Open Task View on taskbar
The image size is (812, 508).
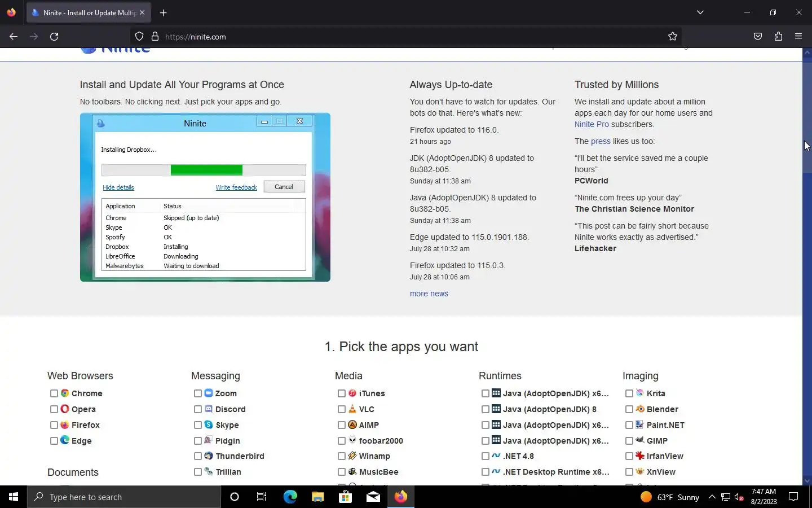point(262,497)
